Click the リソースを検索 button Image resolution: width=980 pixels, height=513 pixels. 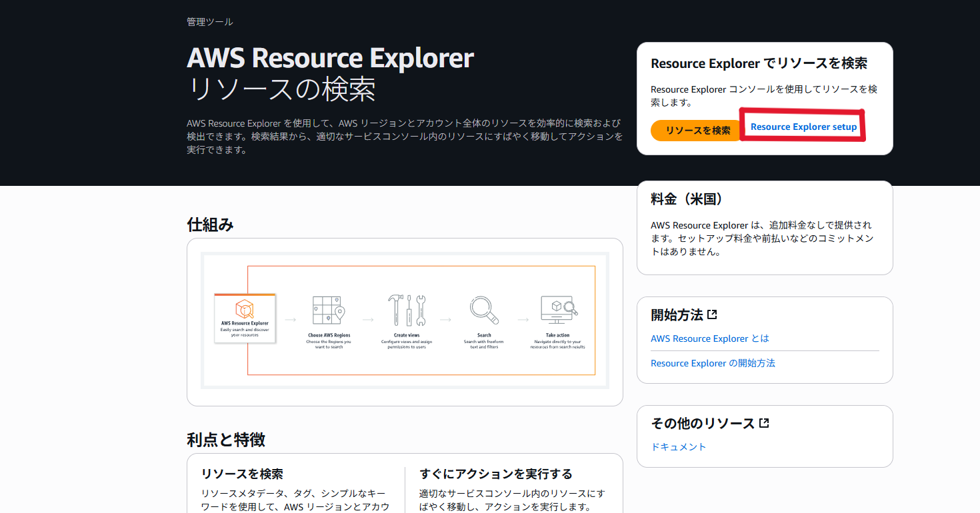pos(695,130)
